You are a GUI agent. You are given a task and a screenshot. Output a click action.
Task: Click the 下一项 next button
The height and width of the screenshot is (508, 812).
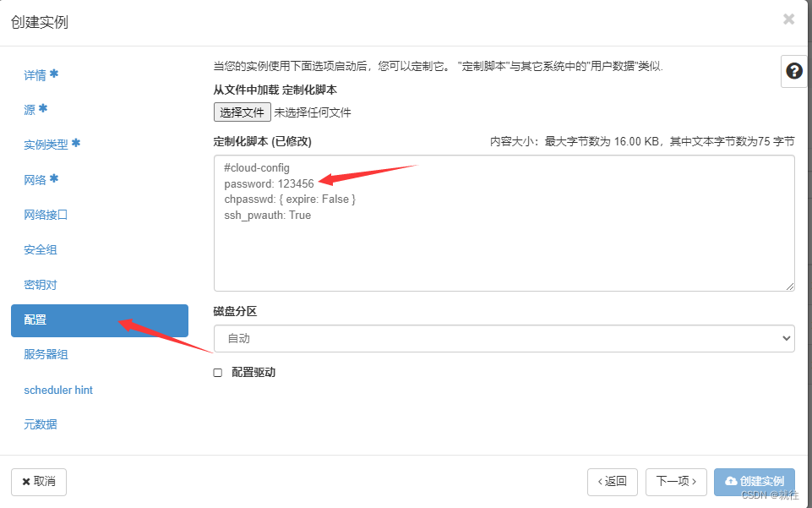pos(675,481)
